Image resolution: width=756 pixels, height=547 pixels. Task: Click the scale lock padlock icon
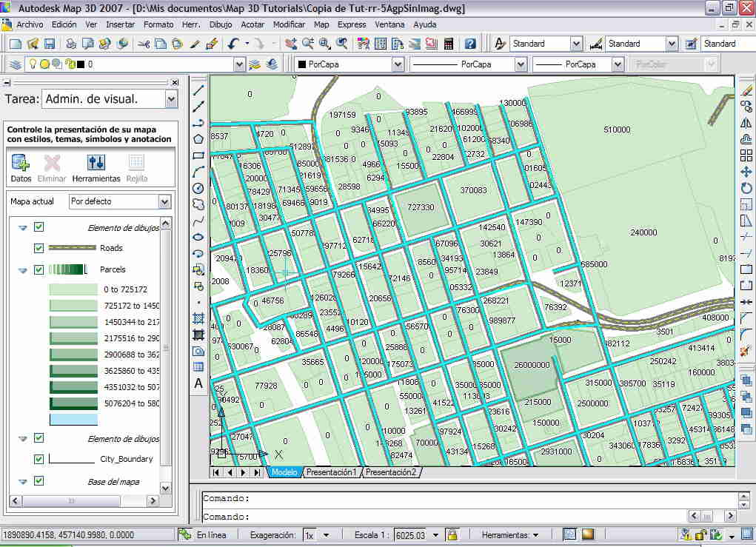coord(452,534)
